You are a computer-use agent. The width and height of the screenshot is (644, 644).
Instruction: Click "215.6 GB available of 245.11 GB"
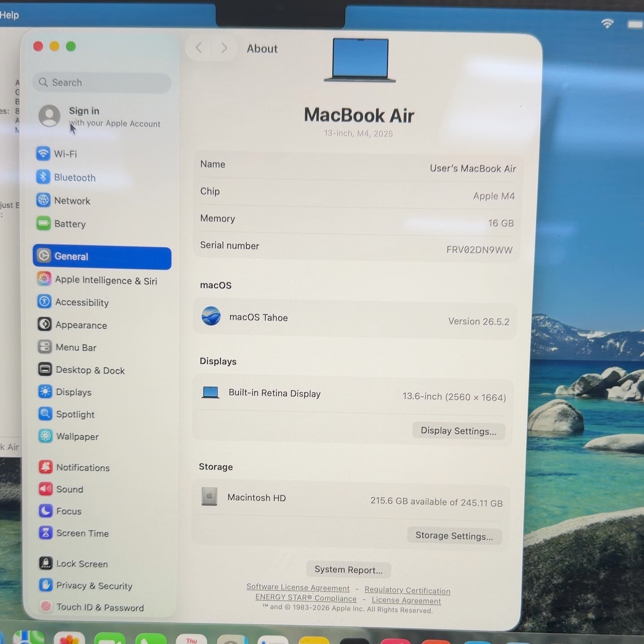436,502
